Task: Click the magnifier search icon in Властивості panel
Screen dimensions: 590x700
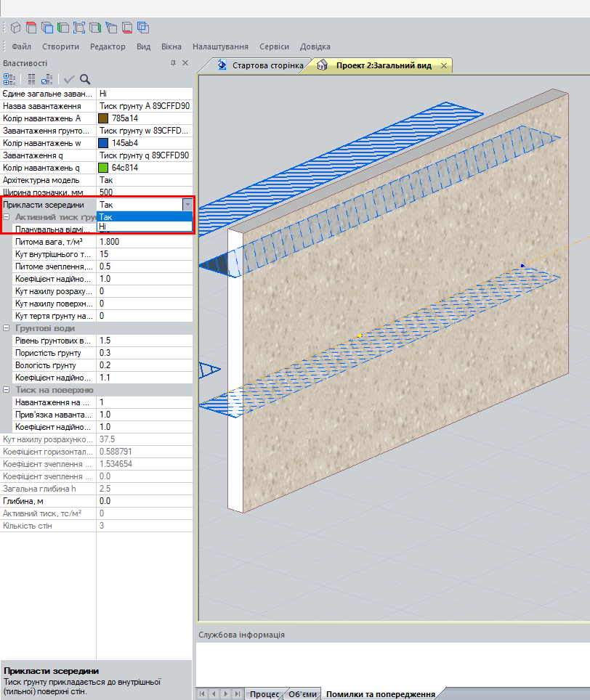Action: 85,79
